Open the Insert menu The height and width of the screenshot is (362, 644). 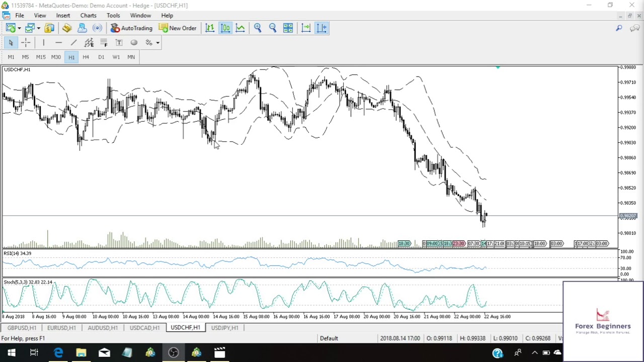coord(63,16)
